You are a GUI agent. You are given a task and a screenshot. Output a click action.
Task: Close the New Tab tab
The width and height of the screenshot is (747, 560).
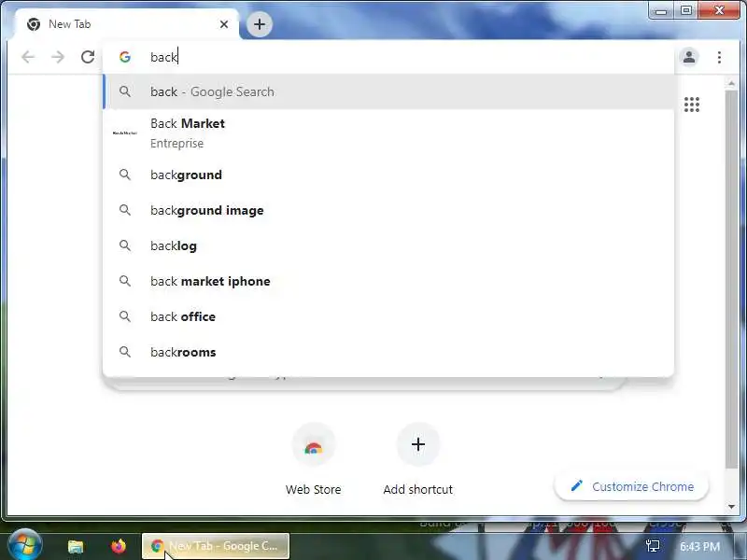coord(224,24)
